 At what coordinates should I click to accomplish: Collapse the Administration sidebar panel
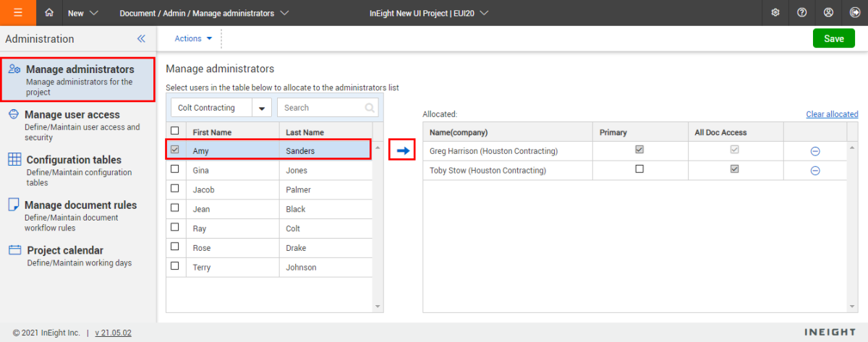[141, 39]
